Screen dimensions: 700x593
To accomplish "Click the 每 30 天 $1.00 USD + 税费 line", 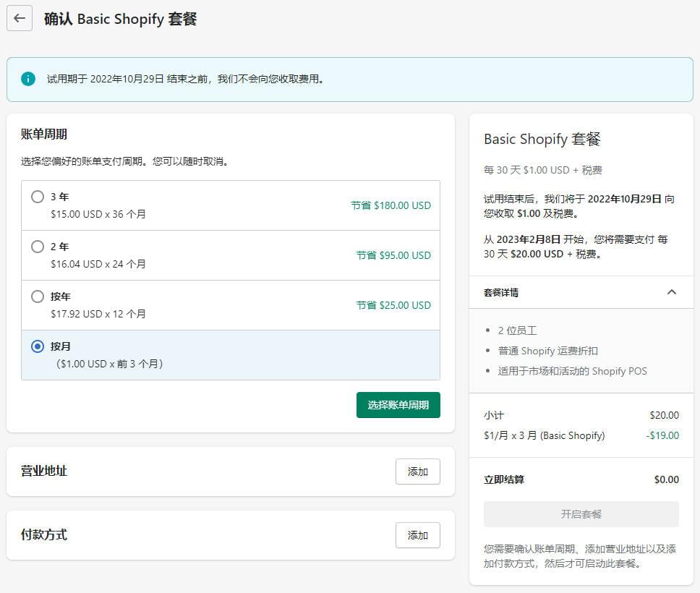I will click(x=543, y=170).
